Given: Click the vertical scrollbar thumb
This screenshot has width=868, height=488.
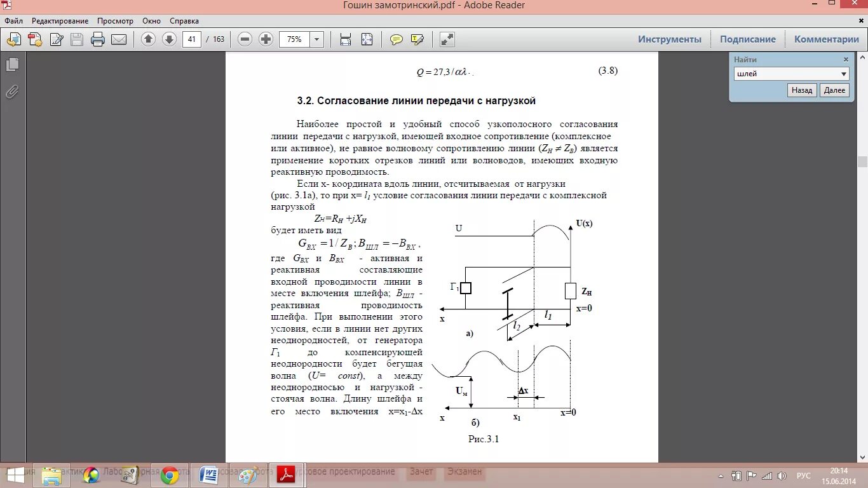Looking at the screenshot, I should (x=862, y=161).
